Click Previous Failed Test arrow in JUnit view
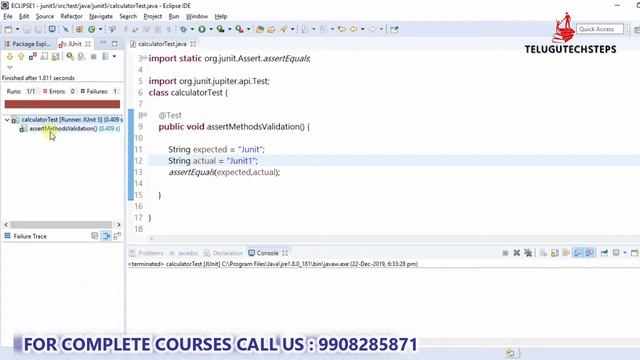This screenshot has width=640, height=360. tap(21, 56)
